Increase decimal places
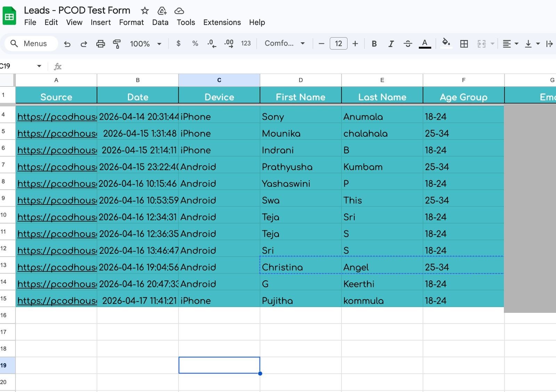 [x=229, y=43]
